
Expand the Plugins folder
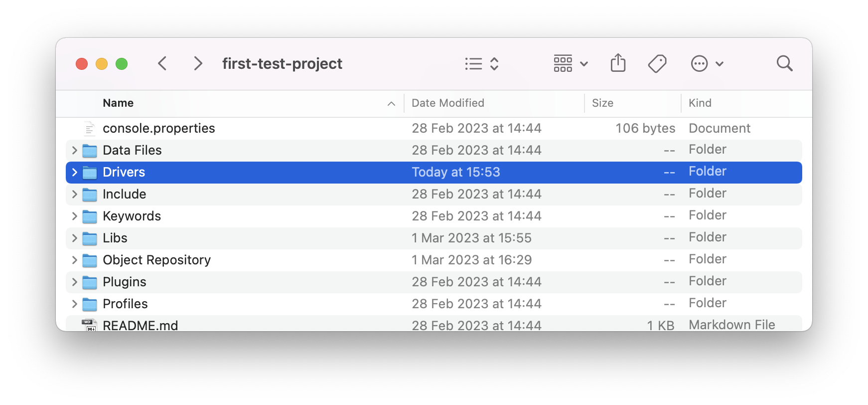74,282
